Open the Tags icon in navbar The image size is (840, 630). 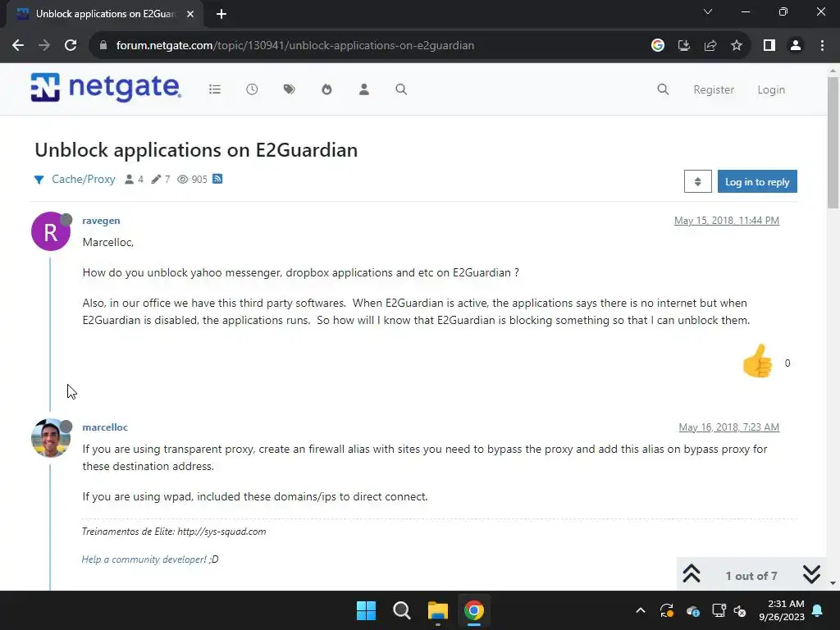290,89
